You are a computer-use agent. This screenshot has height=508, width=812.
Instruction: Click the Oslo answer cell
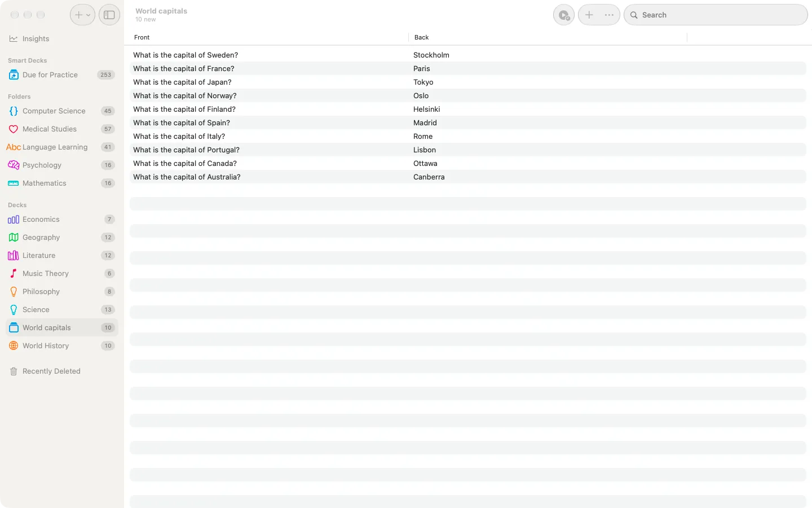click(421, 96)
